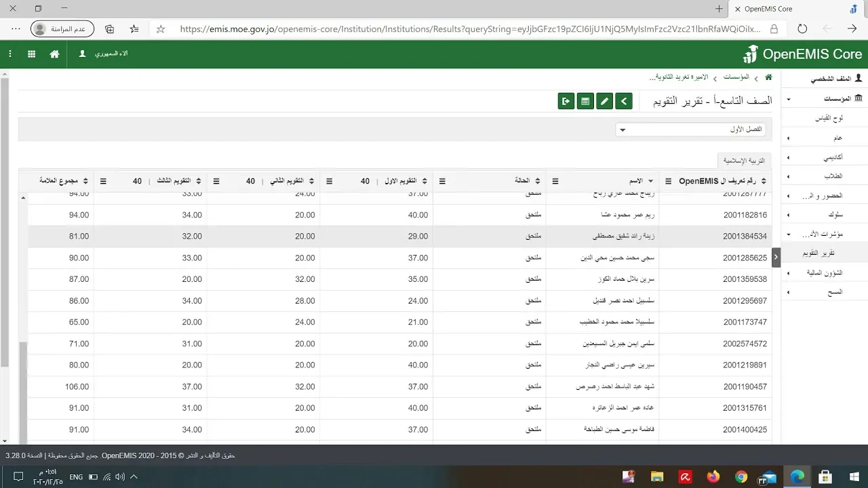Sort by التقويم الثاني column
Image resolution: width=868 pixels, height=488 pixels.
tap(311, 181)
